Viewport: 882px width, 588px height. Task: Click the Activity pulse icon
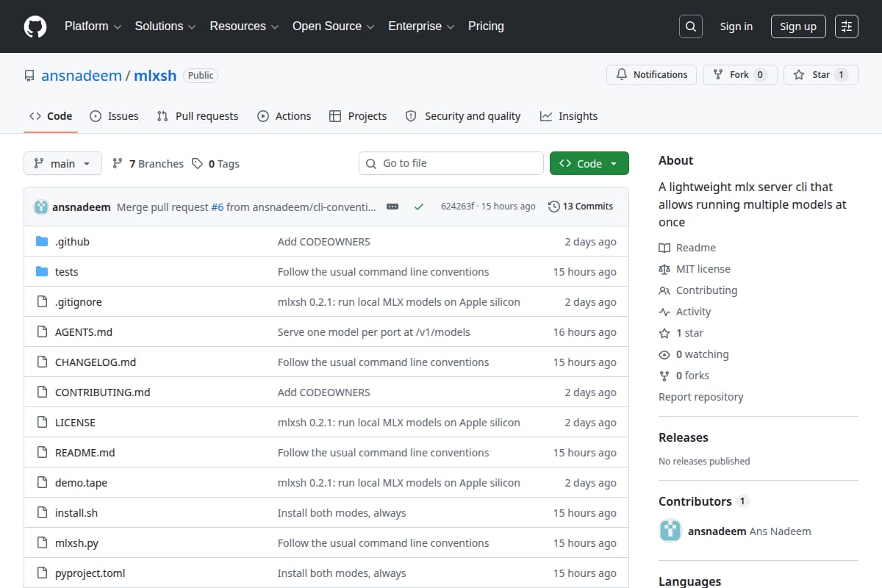coord(664,312)
